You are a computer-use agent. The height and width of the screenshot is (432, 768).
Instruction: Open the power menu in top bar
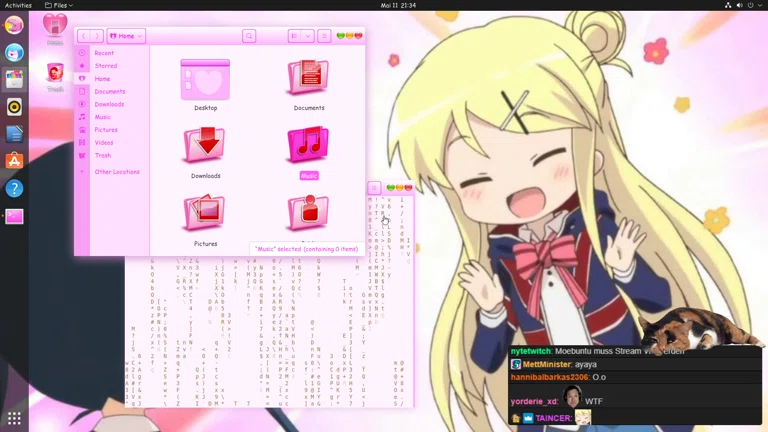coord(751,5)
